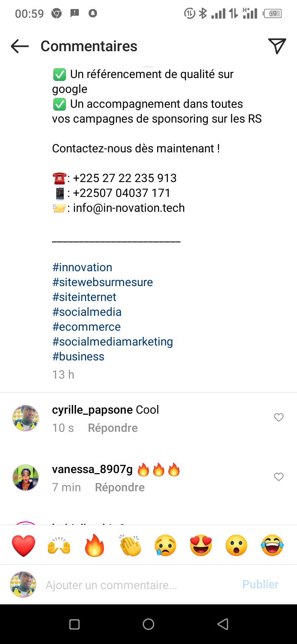Insert the raised hands emoji
The width and height of the screenshot is (297, 644).
59,545
